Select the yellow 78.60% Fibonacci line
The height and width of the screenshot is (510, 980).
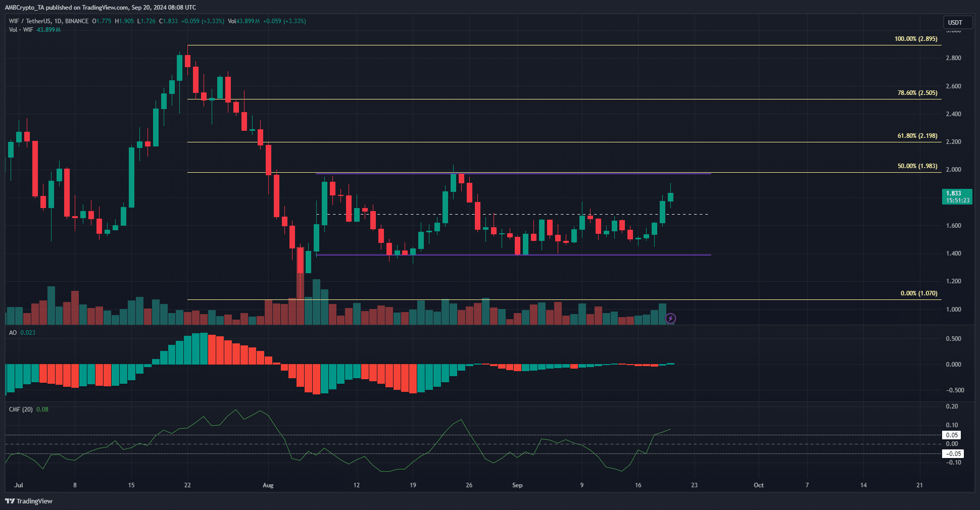(564, 99)
